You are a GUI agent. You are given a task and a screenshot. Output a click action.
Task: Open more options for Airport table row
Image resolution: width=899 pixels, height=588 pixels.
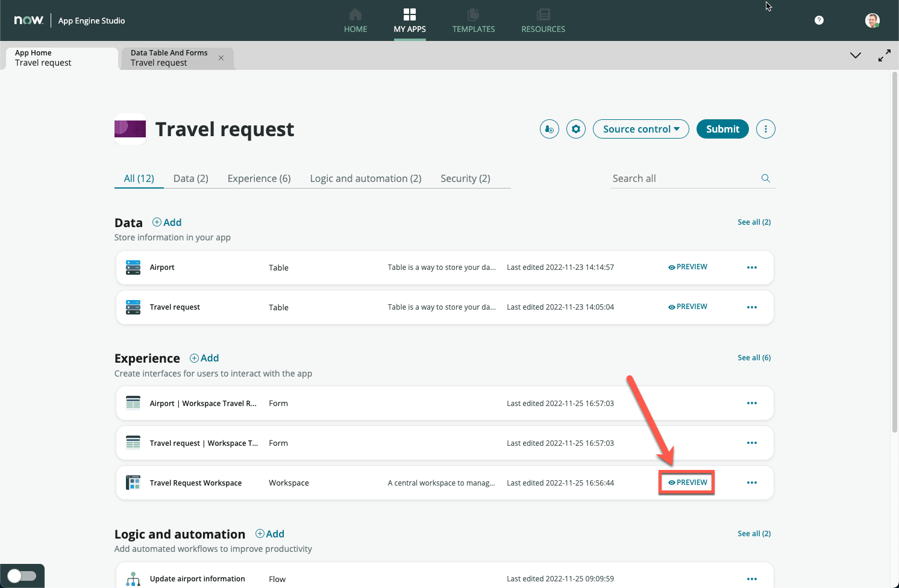[x=752, y=267]
